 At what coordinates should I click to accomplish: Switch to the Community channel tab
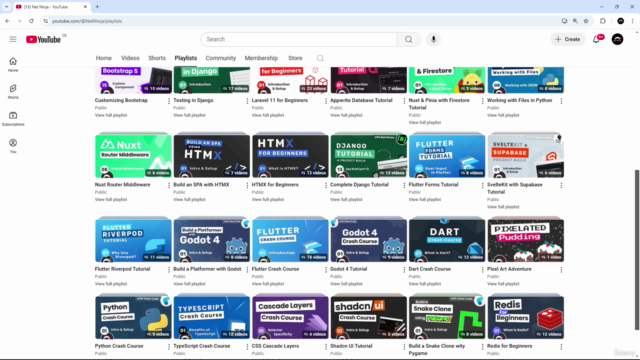pos(221,58)
